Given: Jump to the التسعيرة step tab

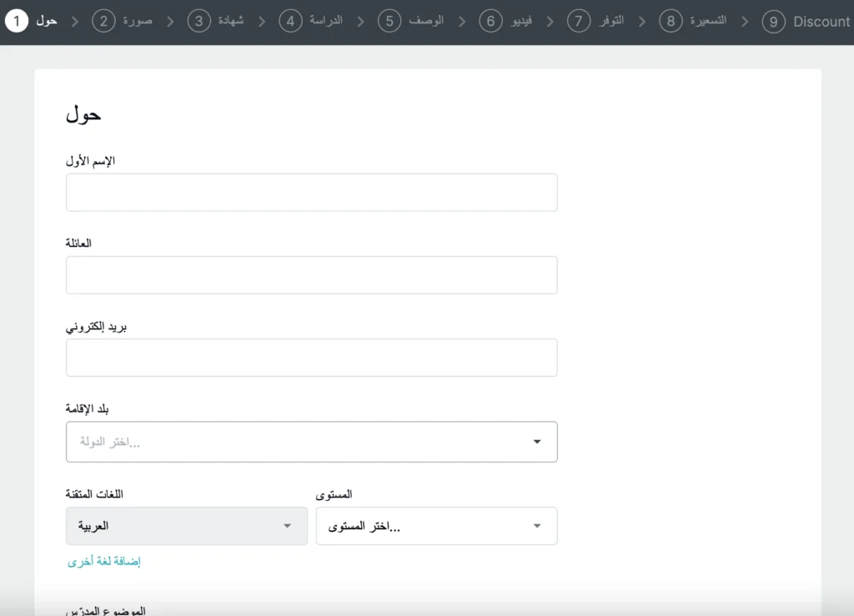Looking at the screenshot, I should (709, 21).
